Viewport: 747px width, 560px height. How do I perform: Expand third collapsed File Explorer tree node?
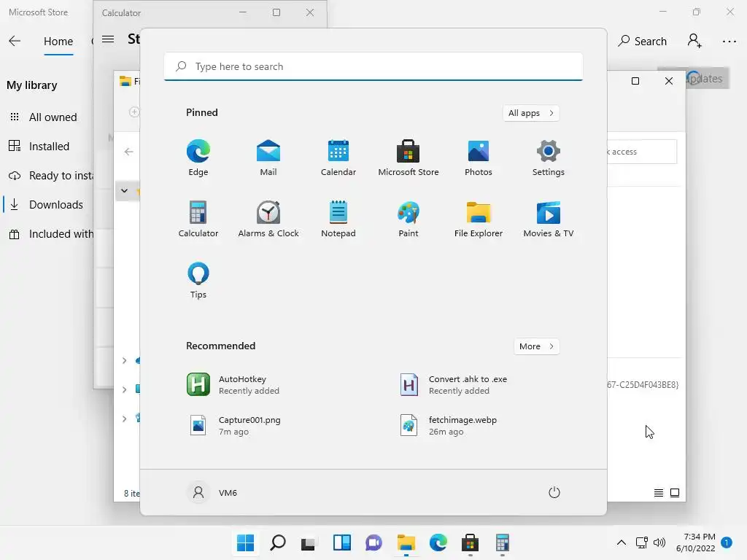pos(124,419)
